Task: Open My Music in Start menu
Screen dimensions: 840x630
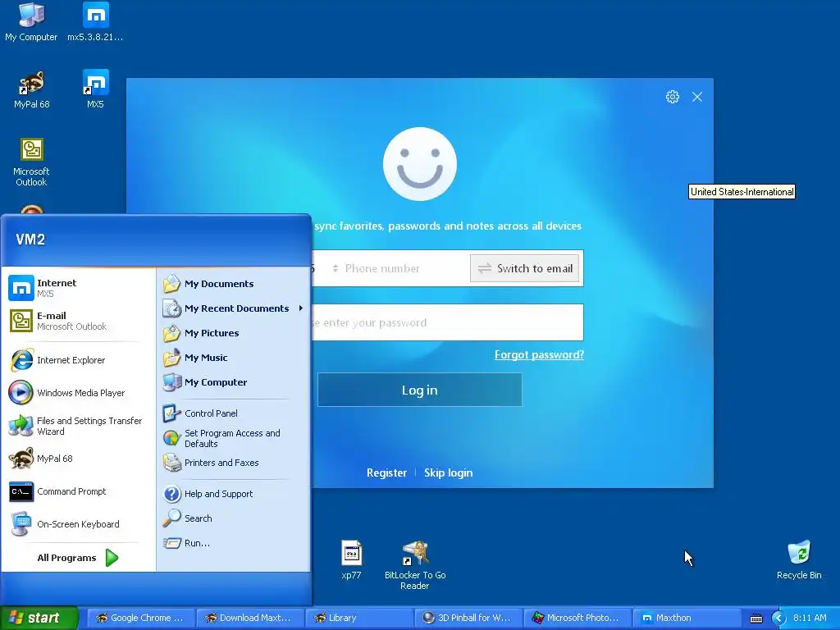Action: pos(232,358)
